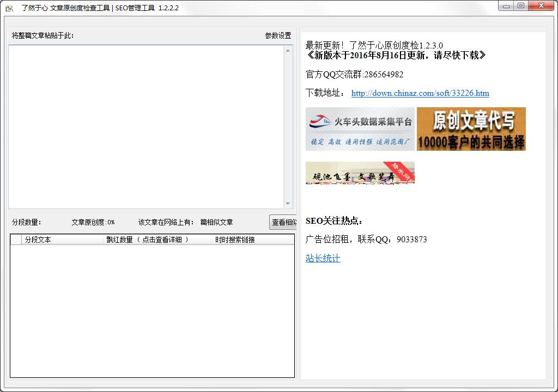The width and height of the screenshot is (558, 392).
Task: Click the 新版本于2016年8月16日更新 notice
Action: (396, 55)
